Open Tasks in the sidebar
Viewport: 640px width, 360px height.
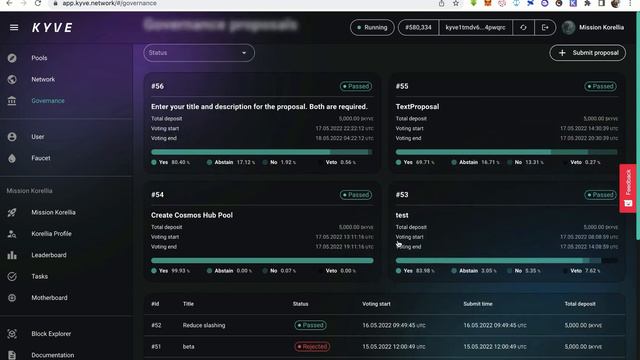click(40, 276)
